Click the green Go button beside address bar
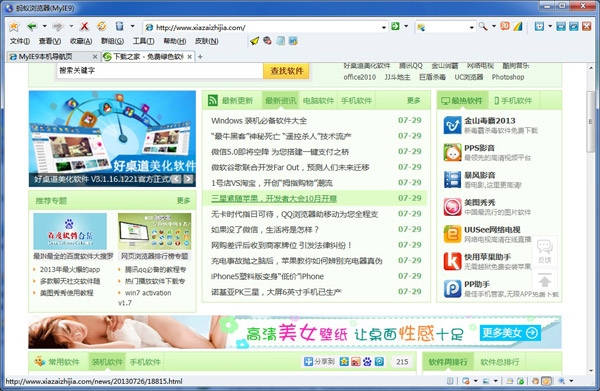 coord(395,26)
